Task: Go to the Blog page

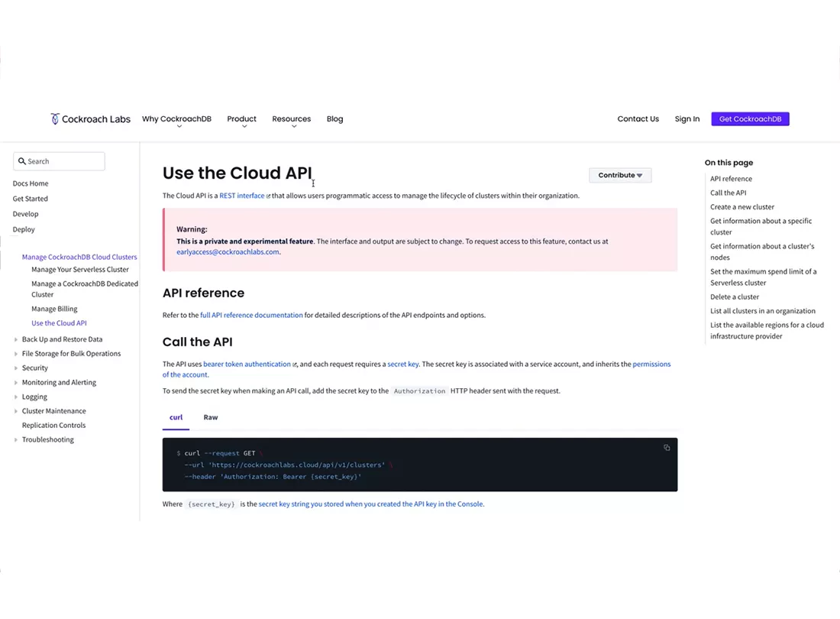Action: [x=334, y=119]
